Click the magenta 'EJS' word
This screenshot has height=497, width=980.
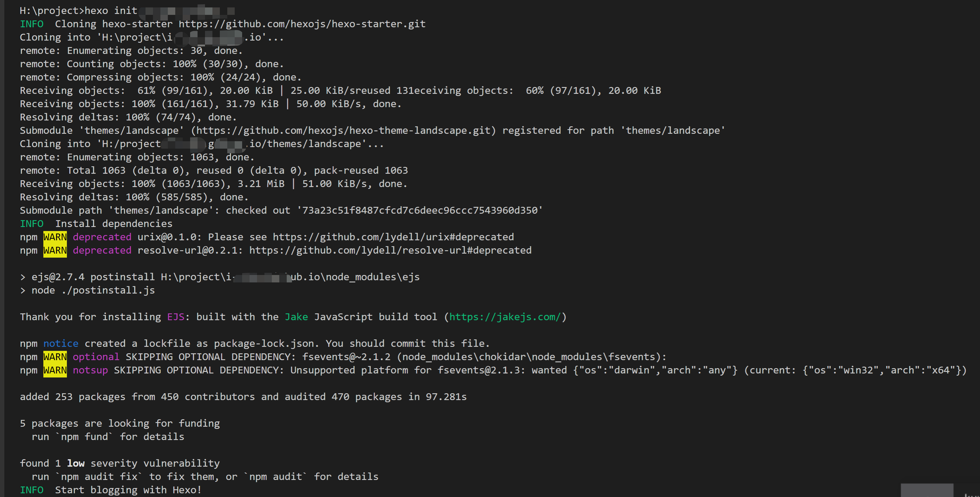[x=176, y=317]
